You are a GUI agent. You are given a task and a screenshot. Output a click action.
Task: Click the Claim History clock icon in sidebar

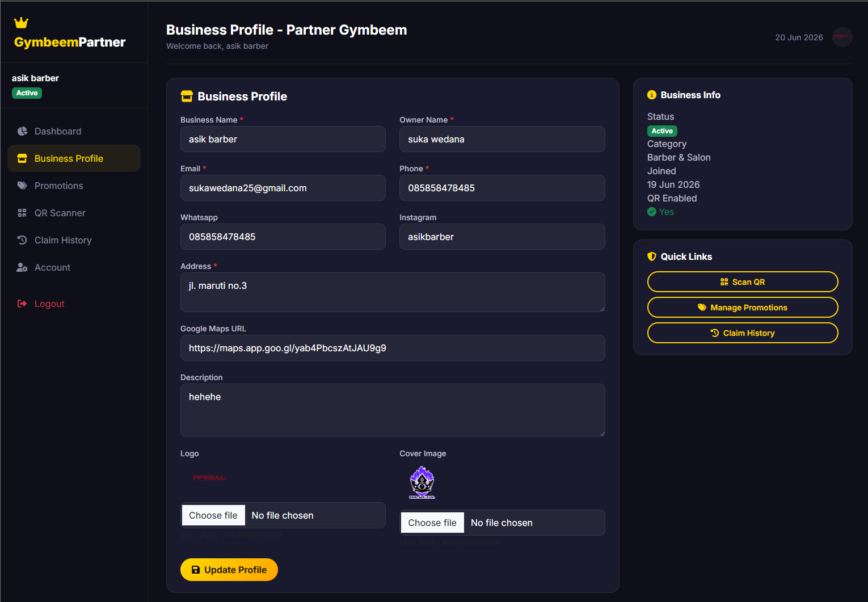click(x=22, y=240)
